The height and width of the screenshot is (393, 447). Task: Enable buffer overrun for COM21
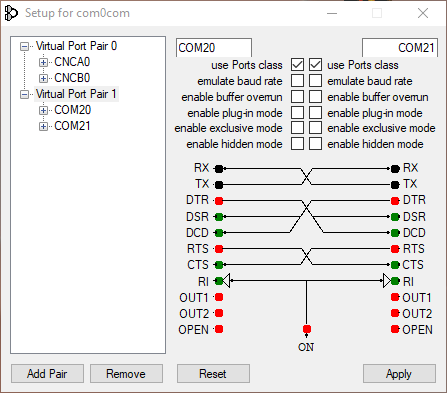(x=315, y=97)
